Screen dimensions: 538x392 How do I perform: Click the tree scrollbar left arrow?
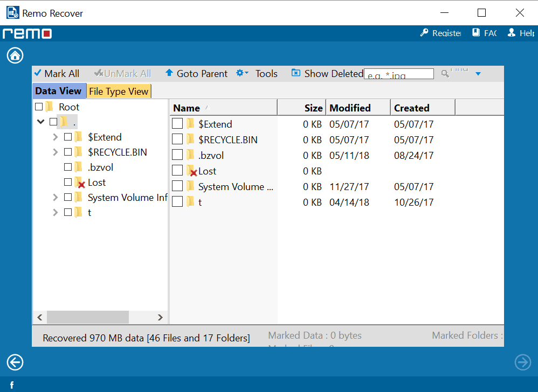pos(40,317)
